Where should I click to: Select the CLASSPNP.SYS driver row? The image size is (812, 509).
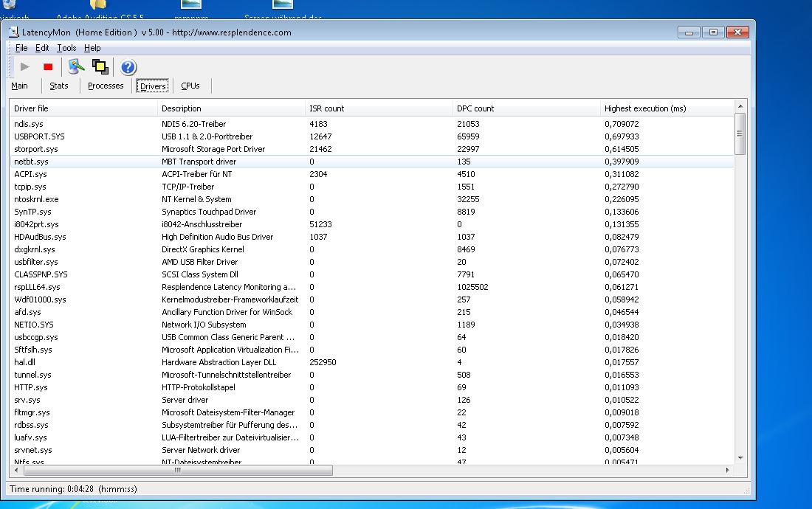[x=372, y=274]
